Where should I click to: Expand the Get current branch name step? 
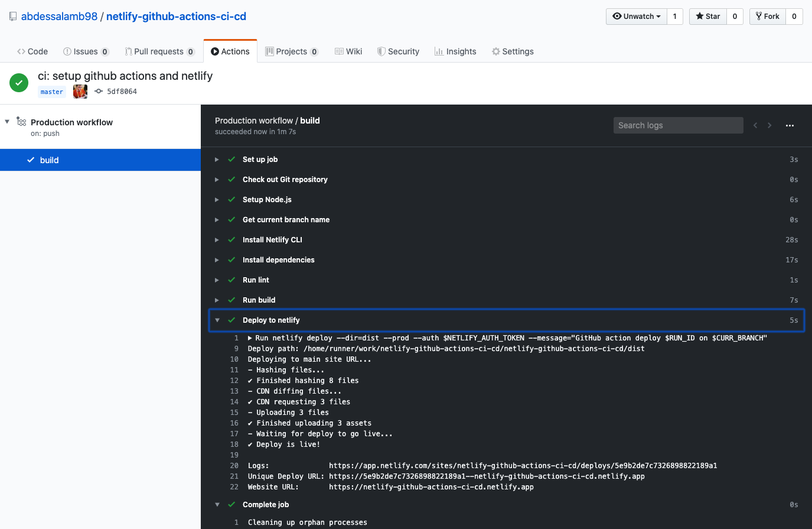217,220
